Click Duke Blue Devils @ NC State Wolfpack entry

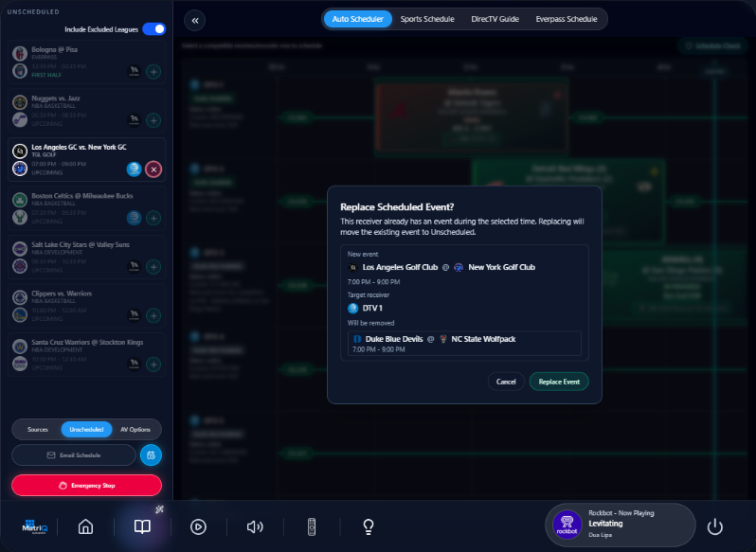(x=464, y=344)
